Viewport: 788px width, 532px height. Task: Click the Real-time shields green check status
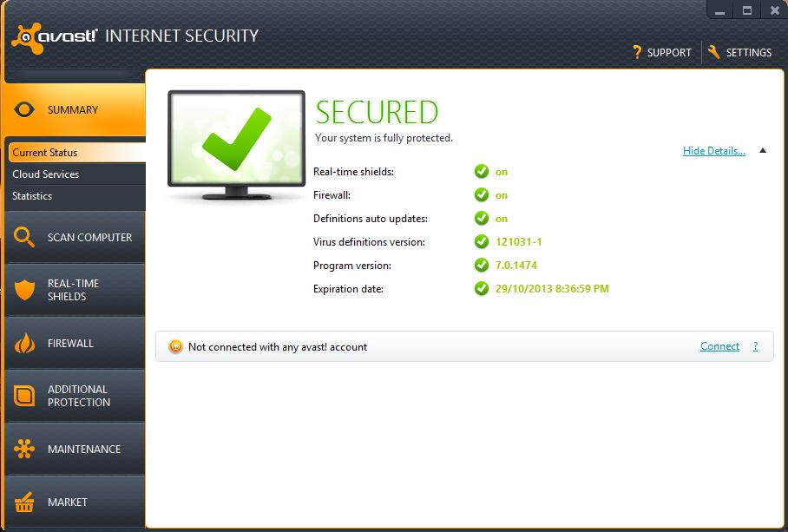coord(482,171)
